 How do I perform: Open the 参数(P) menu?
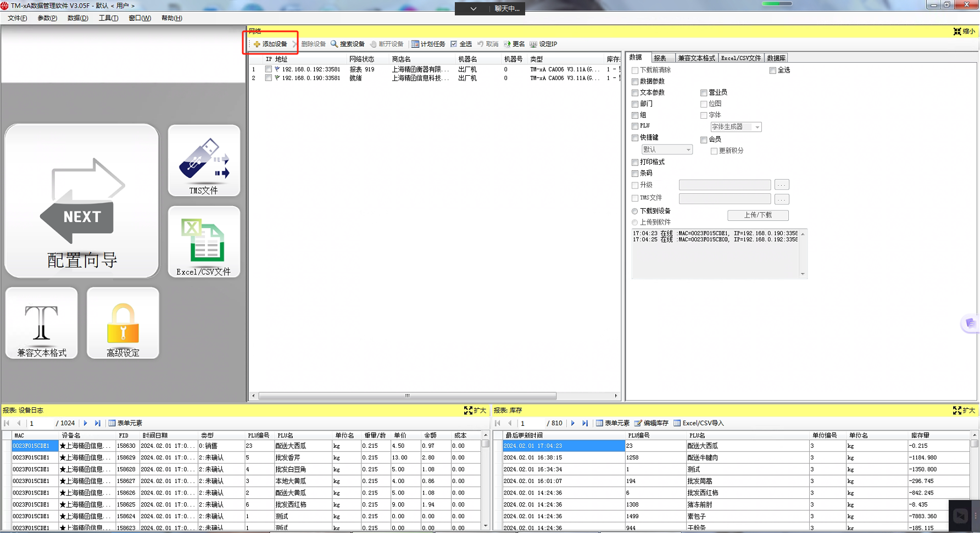click(x=47, y=18)
